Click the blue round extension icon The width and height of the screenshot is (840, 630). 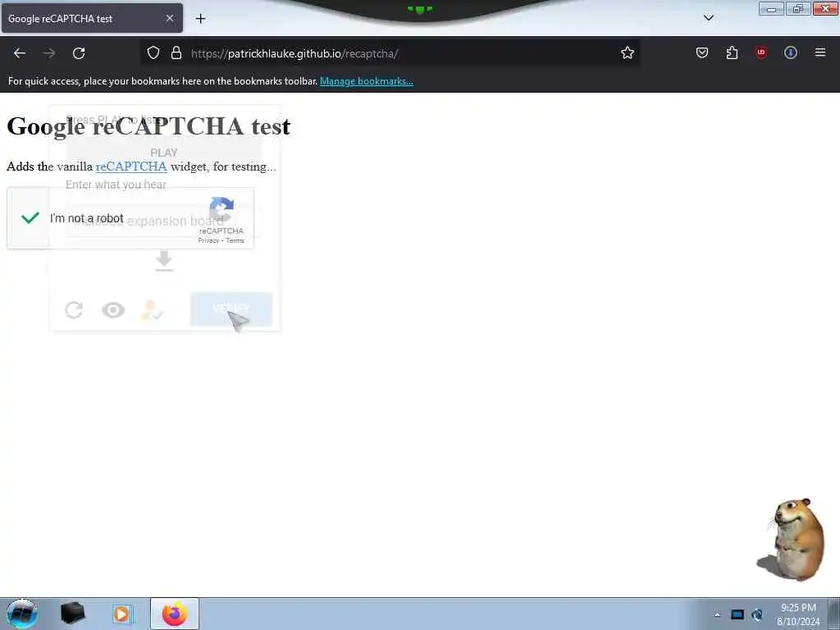[790, 52]
